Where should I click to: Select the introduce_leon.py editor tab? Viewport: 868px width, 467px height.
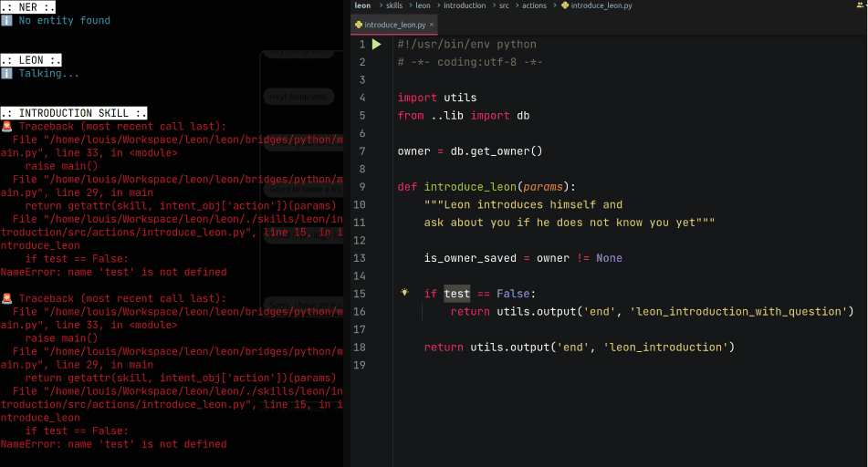[x=394, y=25]
